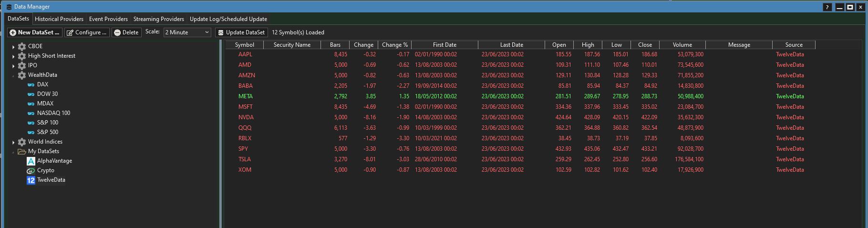
Task: Select the TwelveData dataset
Action: pos(51,180)
